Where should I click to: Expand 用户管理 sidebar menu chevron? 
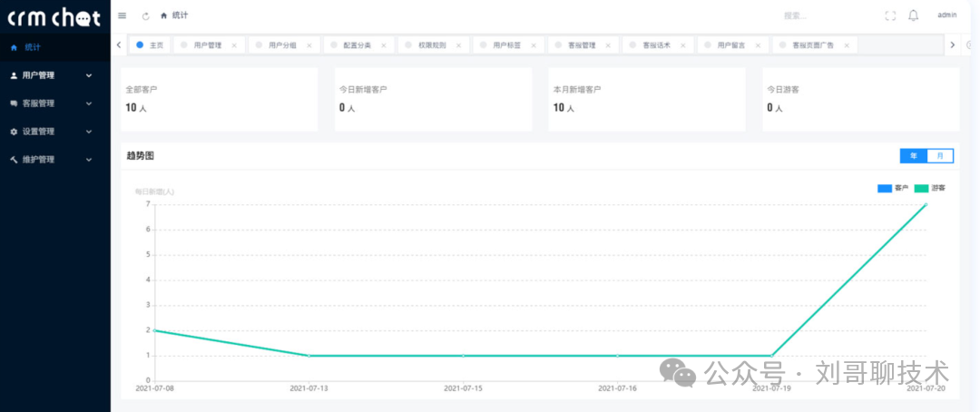coord(89,75)
